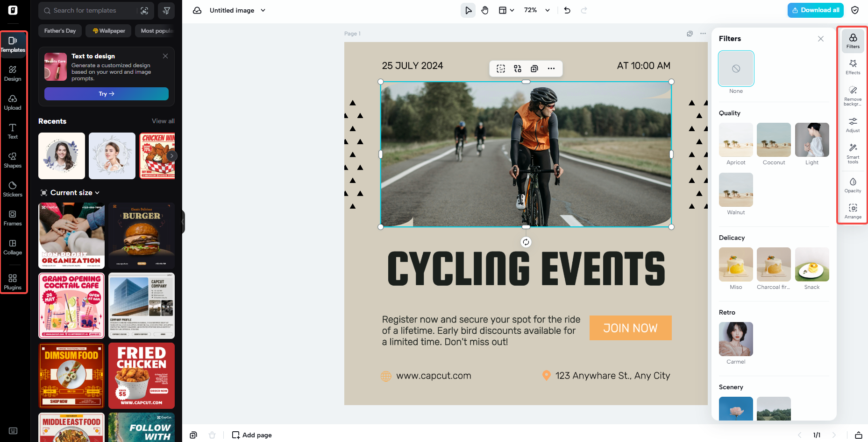868x442 pixels.
Task: Click the cloud save status icon
Action: (x=197, y=10)
